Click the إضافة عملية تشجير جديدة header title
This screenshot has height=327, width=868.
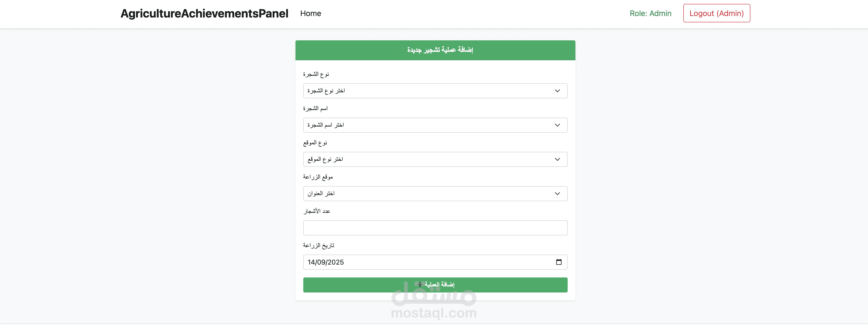pos(440,50)
